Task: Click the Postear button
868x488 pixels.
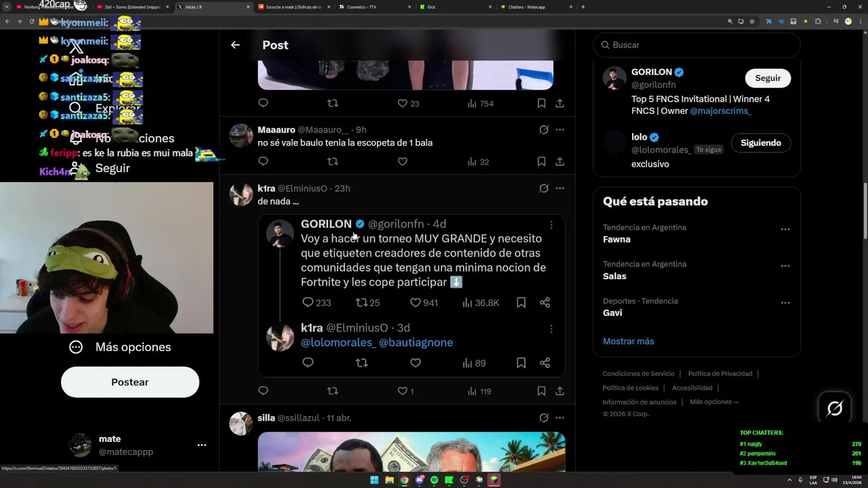Action: (x=130, y=382)
